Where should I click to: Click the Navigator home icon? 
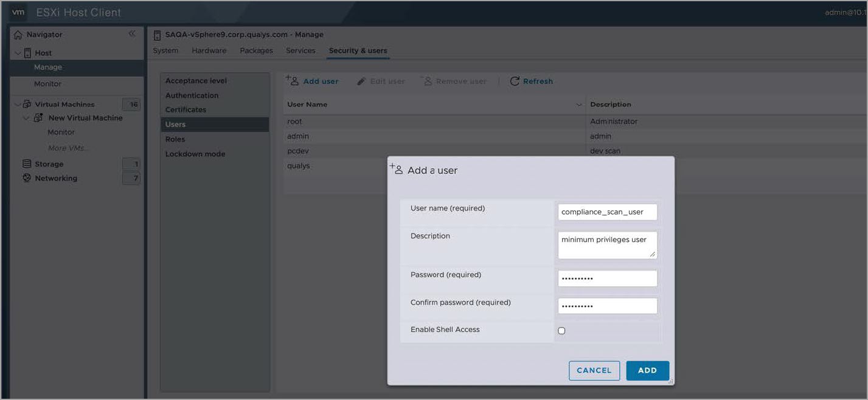18,35
